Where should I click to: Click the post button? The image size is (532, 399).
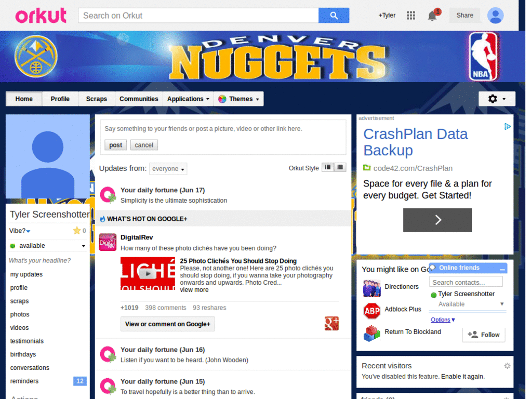point(115,145)
